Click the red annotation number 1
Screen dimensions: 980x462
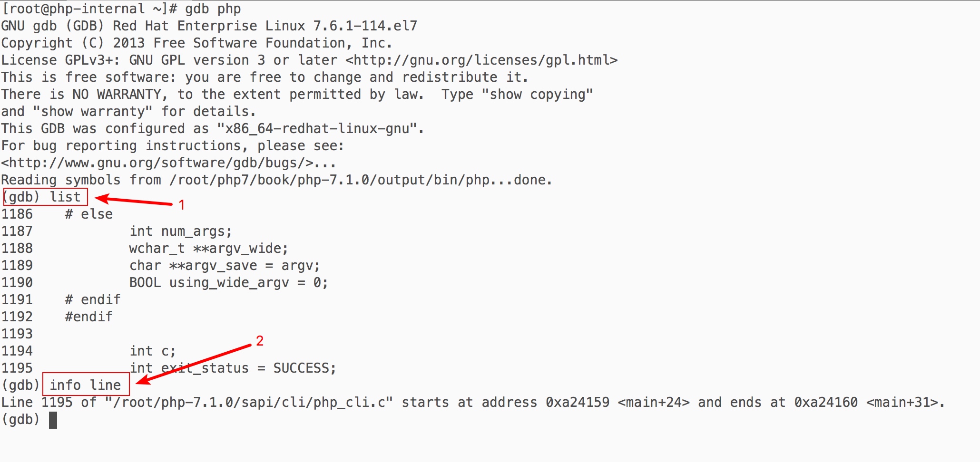pyautogui.click(x=181, y=205)
